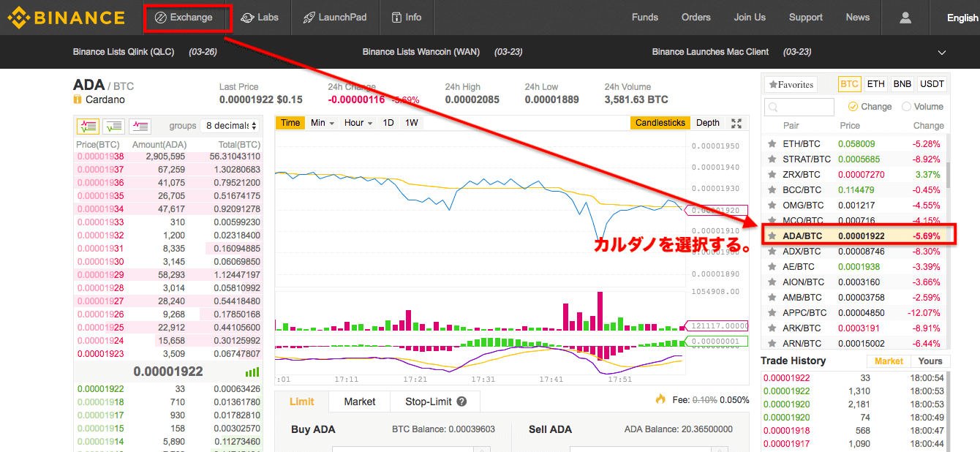This screenshot has height=452, width=980.
Task: Show Market tab in Trade History
Action: [889, 361]
